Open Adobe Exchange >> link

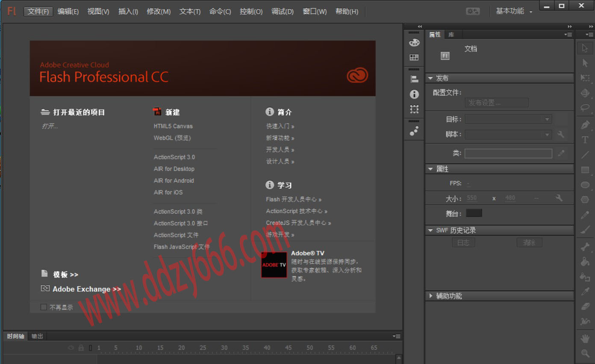[x=87, y=289]
